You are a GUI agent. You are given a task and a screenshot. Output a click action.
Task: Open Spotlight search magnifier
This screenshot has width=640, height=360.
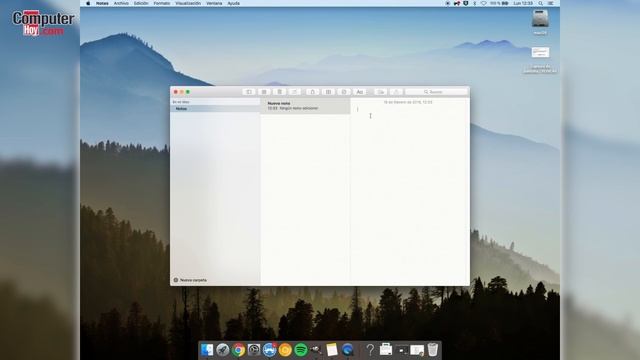tap(540, 3)
